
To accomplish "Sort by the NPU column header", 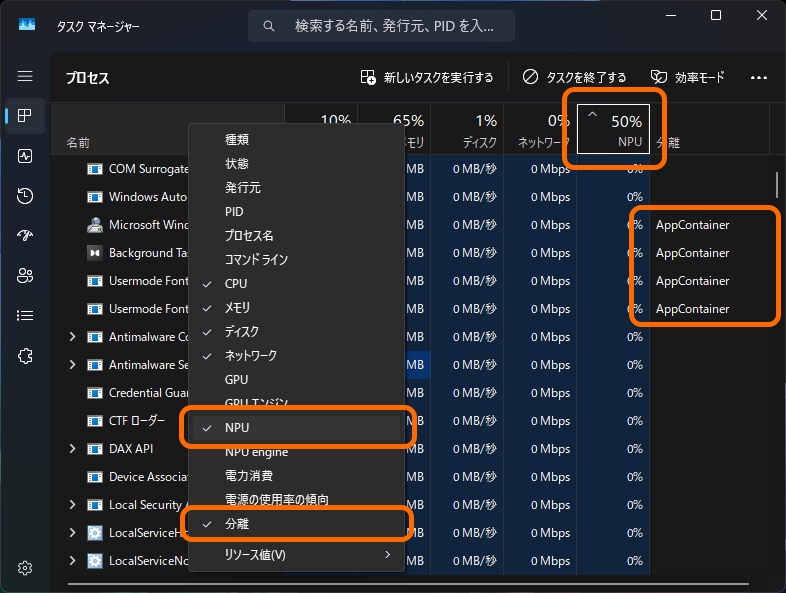I will [x=613, y=129].
